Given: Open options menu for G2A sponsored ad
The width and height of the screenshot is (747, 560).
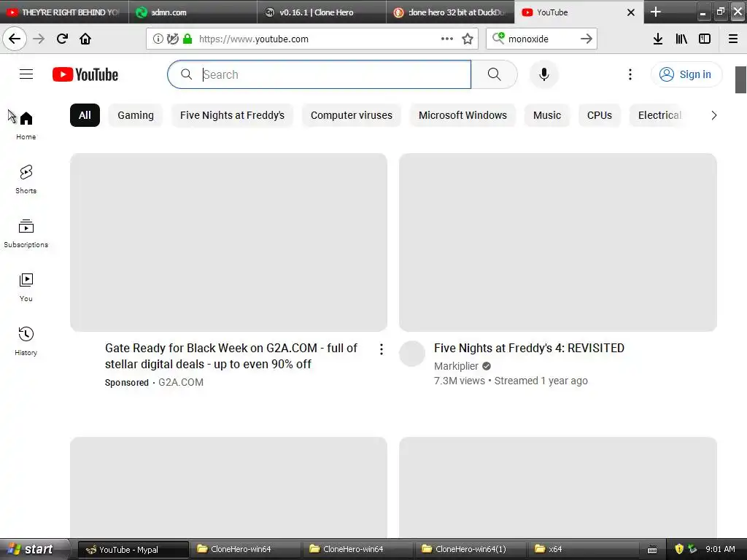Looking at the screenshot, I should pyautogui.click(x=381, y=349).
